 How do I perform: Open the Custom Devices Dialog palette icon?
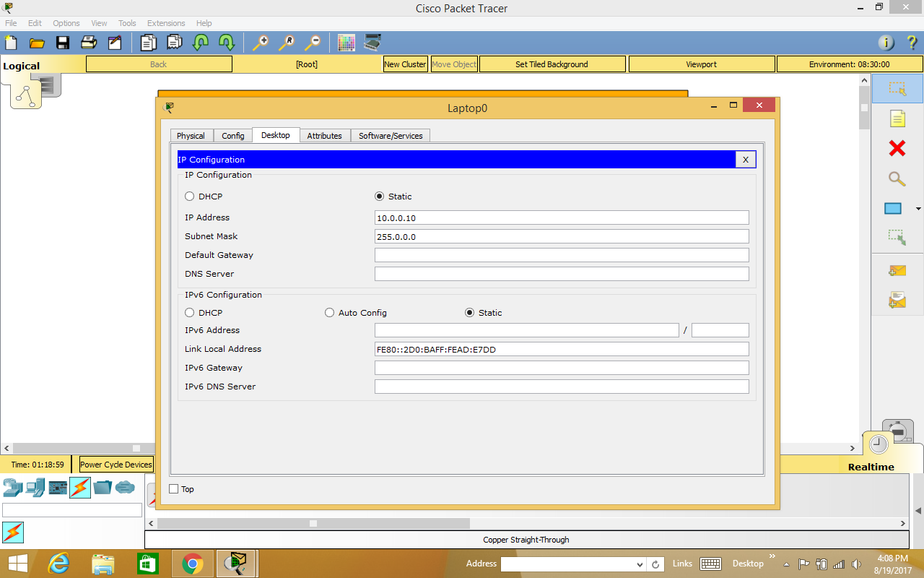346,43
